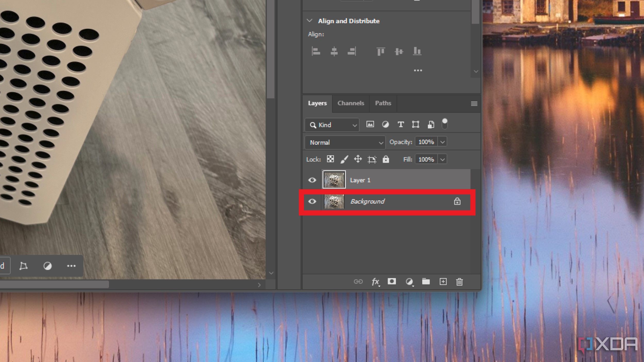Switch to the Paths tab
This screenshot has width=644, height=362.
coord(383,102)
